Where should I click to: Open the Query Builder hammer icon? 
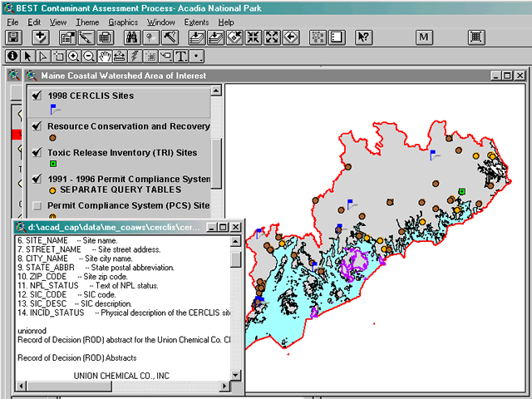tap(170, 37)
